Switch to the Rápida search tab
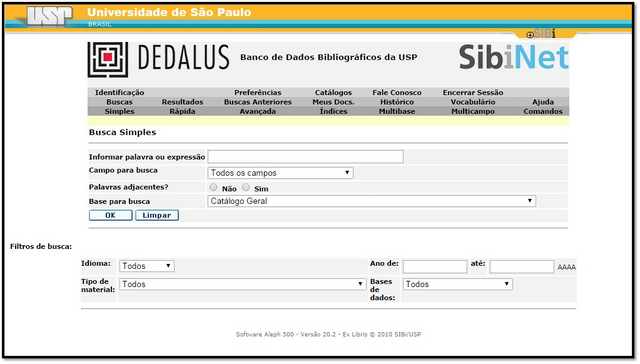640x364 pixels. point(182,111)
